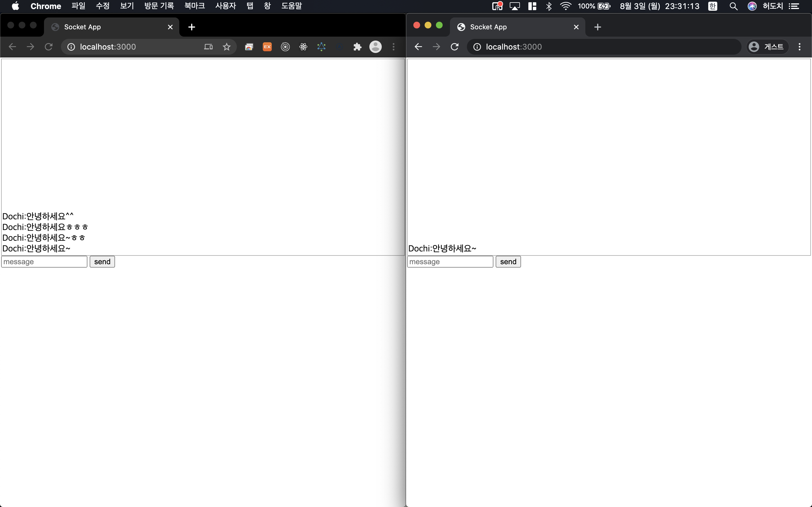Image resolution: width=812 pixels, height=507 pixels.
Task: Open the three-dot menu in left window
Action: 394,46
